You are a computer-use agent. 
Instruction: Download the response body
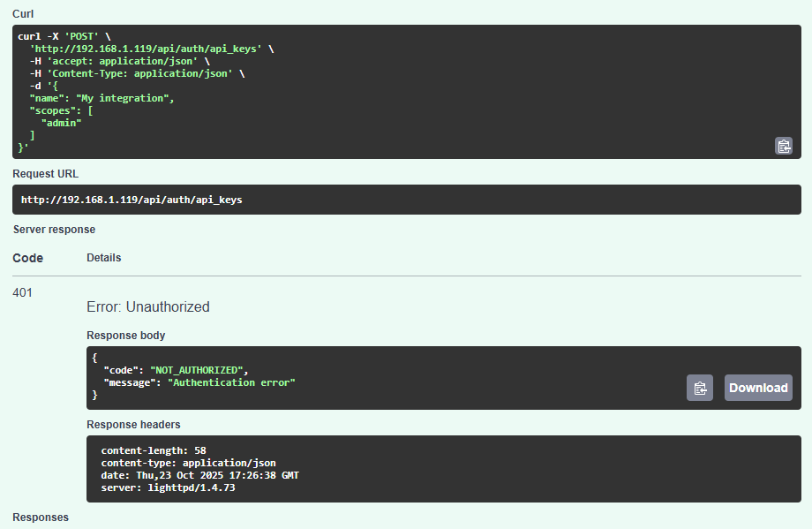click(x=757, y=388)
